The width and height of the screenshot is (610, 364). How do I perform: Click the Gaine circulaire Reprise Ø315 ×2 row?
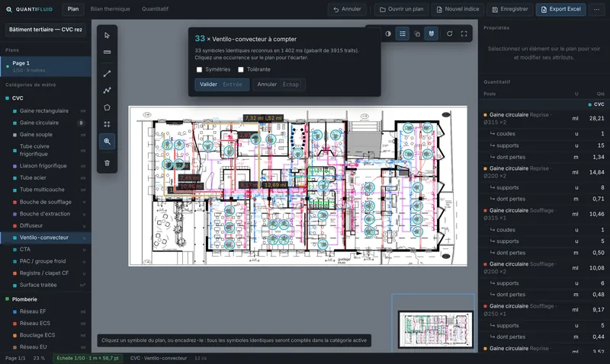tap(544, 119)
